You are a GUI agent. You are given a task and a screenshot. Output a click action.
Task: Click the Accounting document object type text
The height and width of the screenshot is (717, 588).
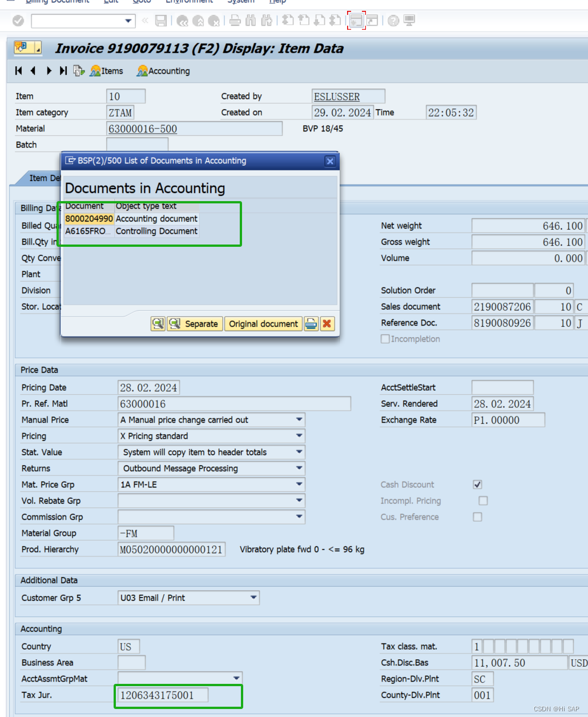pyautogui.click(x=156, y=219)
